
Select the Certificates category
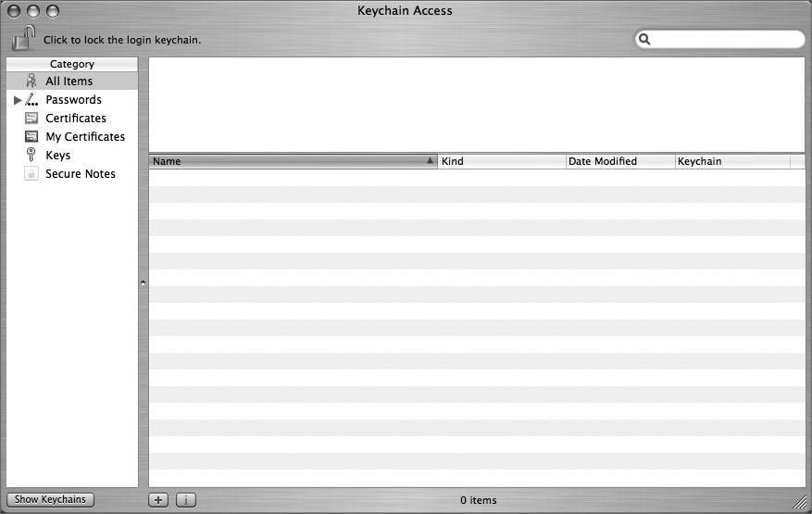coord(72,119)
